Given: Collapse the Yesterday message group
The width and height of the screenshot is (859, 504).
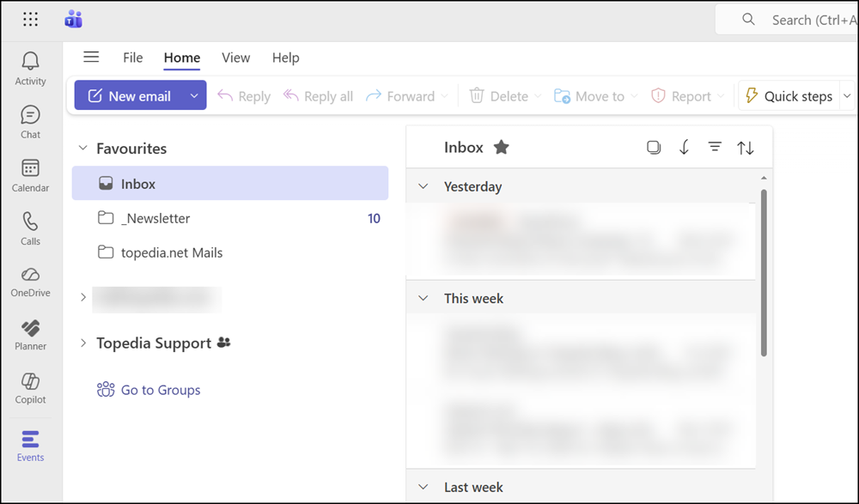Looking at the screenshot, I should [423, 186].
